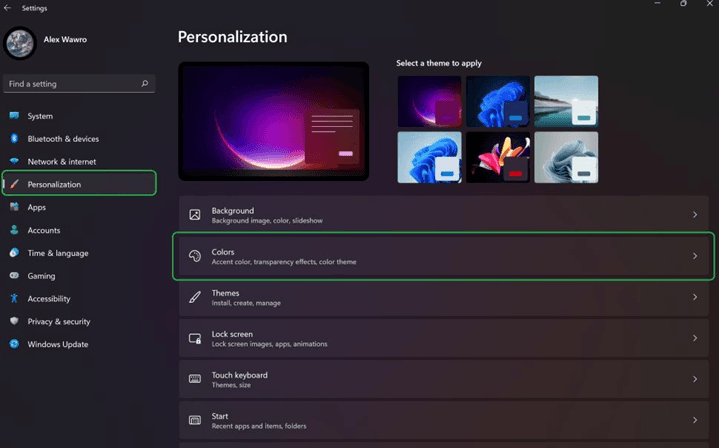Screen dimensions: 719x448
Task: Open Time & language settings
Action: (x=58, y=253)
